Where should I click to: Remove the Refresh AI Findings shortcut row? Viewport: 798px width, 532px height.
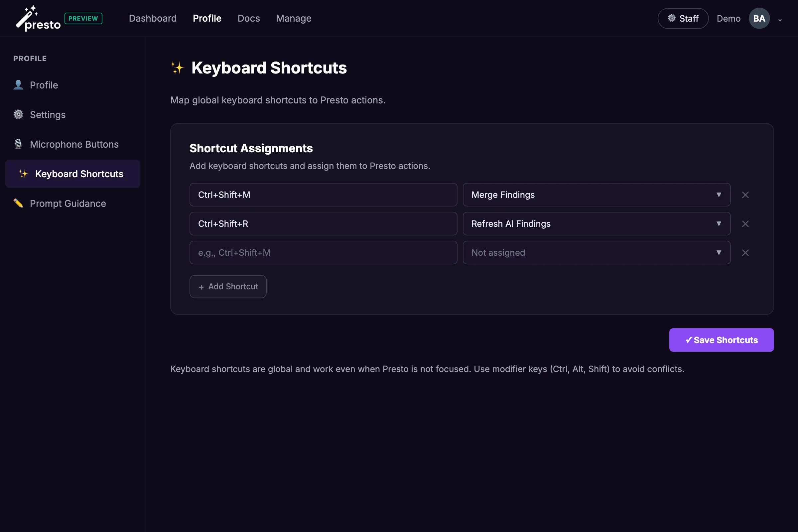745,223
